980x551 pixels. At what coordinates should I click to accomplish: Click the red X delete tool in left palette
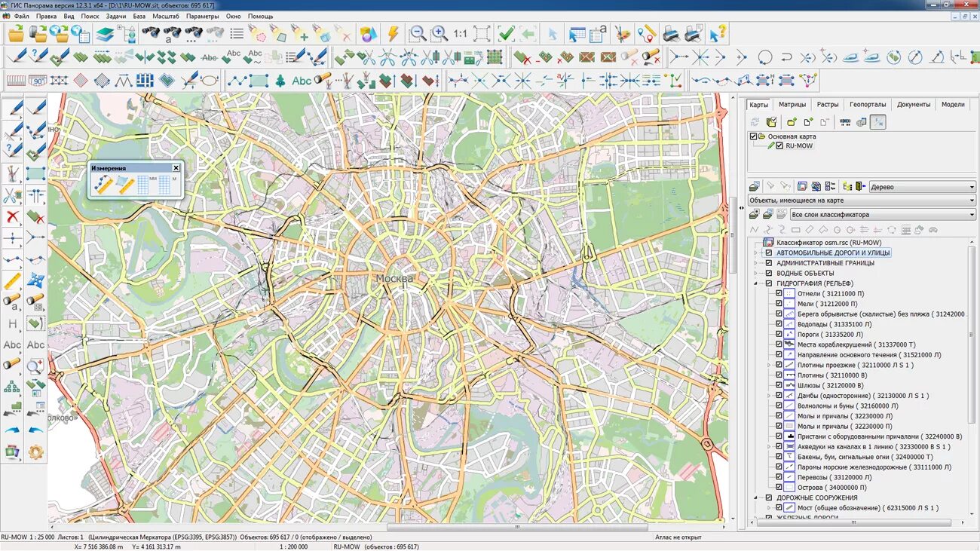pos(13,217)
